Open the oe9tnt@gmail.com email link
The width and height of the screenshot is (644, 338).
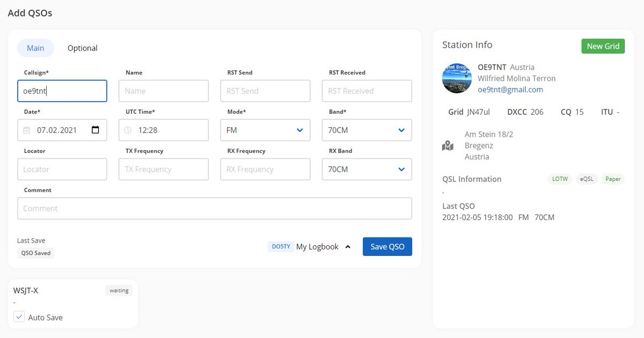[510, 90]
